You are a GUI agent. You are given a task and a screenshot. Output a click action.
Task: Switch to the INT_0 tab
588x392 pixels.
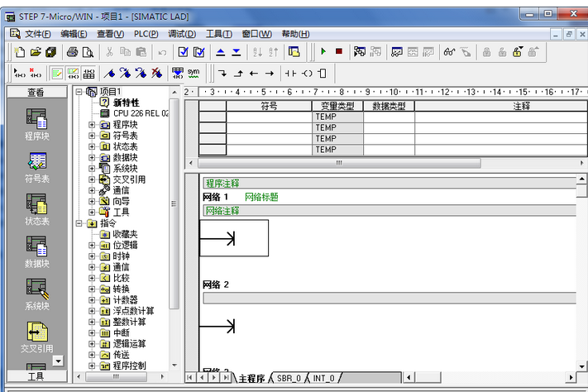click(323, 378)
